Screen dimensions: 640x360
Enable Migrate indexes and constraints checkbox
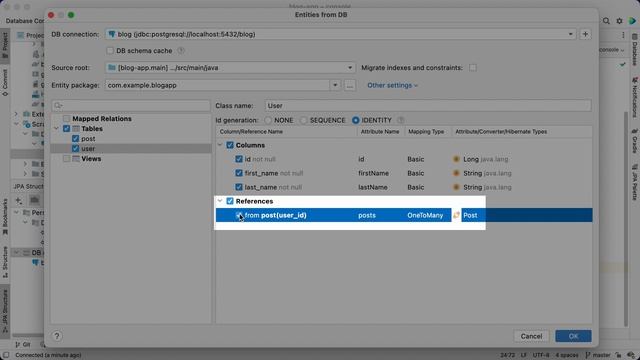473,68
